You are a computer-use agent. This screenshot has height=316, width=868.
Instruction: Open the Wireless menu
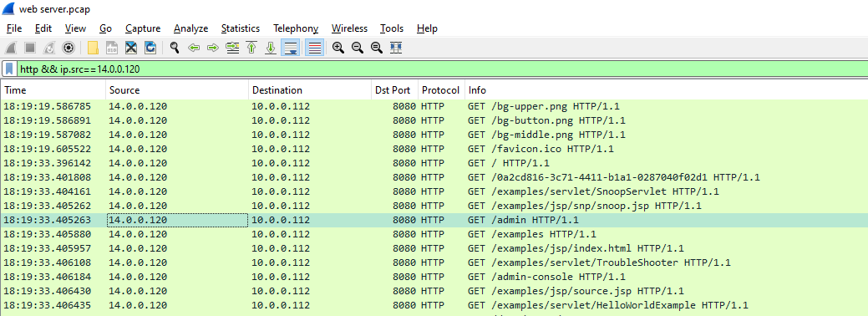click(x=349, y=28)
